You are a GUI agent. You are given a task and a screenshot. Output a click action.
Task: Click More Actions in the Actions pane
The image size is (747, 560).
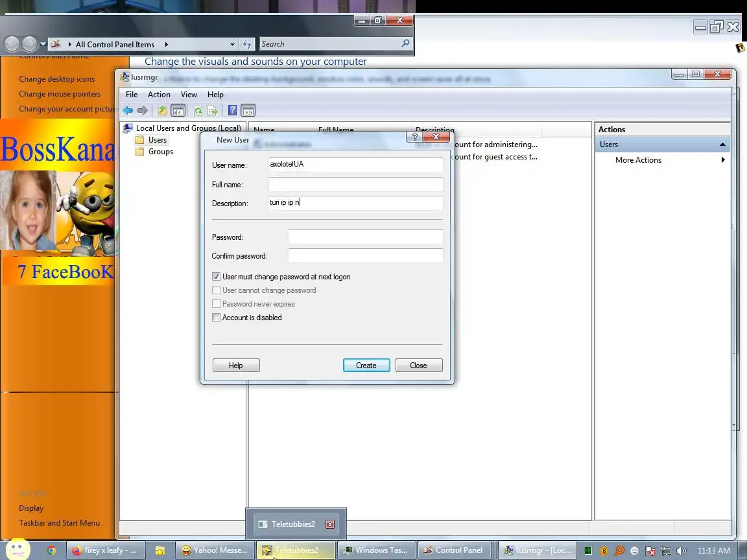coord(638,160)
